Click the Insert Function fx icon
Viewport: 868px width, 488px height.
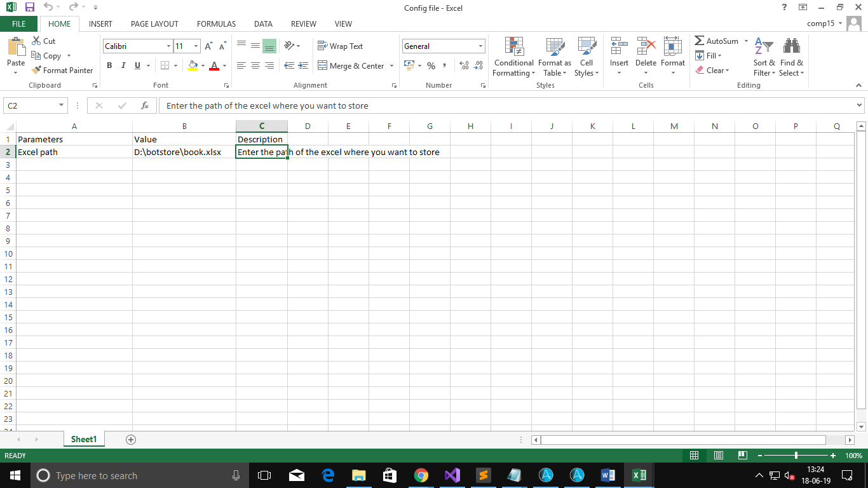click(145, 105)
